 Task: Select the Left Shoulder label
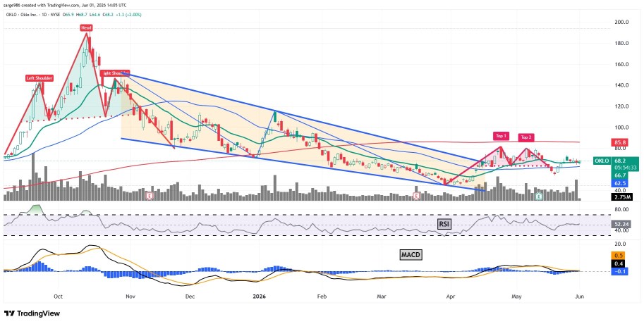pyautogui.click(x=39, y=78)
